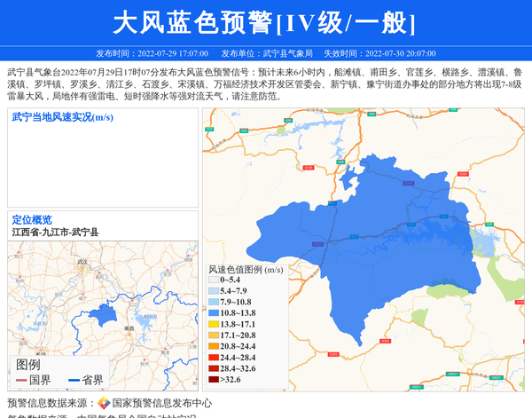Click the blue 省界 line symbol
The width and height of the screenshot is (532, 418).
pos(74,381)
